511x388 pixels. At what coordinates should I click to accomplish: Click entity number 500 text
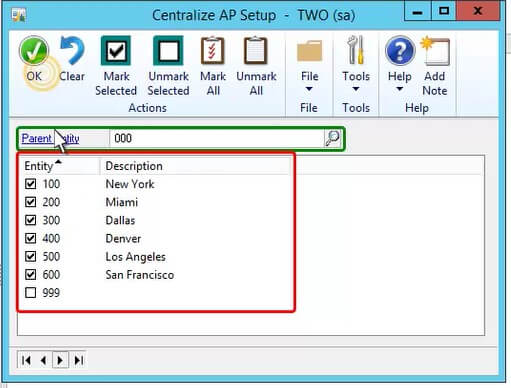point(51,256)
